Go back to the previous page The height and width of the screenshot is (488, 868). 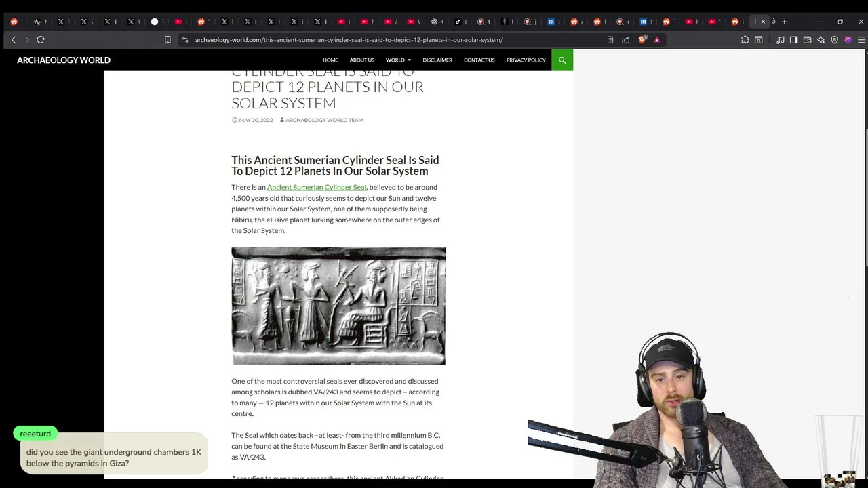(x=14, y=40)
